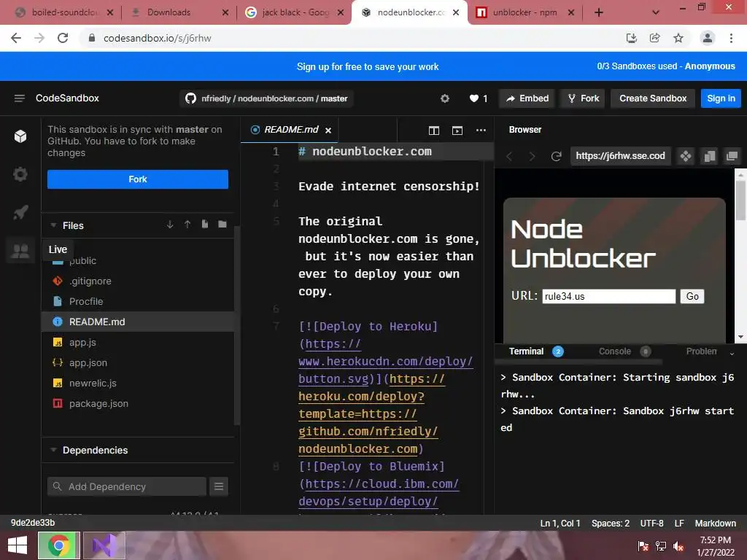
Task: Open editor more options ellipsis
Action: click(481, 130)
